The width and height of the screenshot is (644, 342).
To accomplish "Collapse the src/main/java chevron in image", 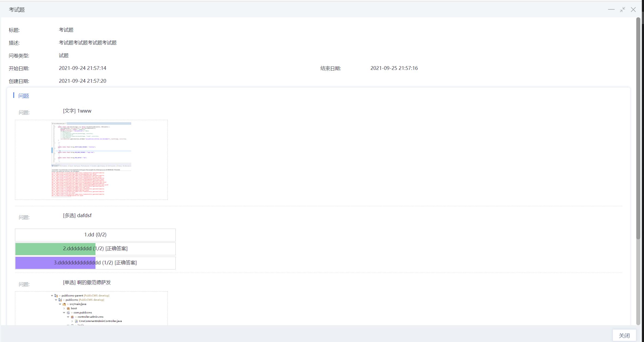I will [60, 304].
